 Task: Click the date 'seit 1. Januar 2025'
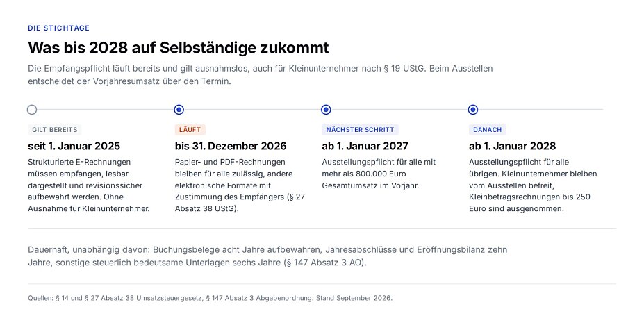point(74,146)
